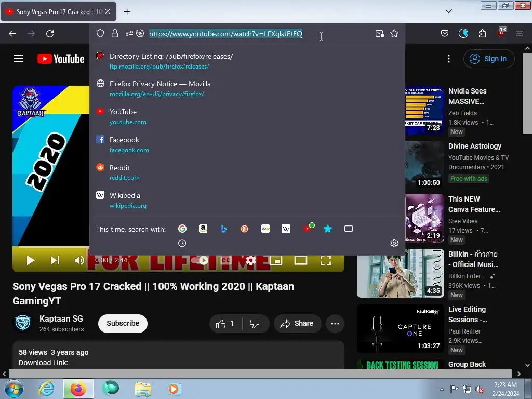The image size is (532, 399).
Task: Open YouTube settings three-dot menu
Action: [x=449, y=59]
